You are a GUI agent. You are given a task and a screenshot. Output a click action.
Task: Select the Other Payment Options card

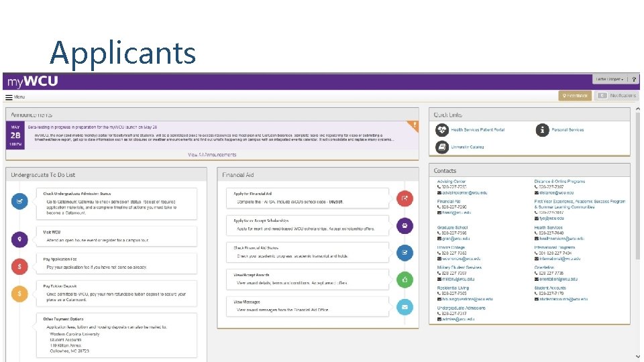click(x=117, y=335)
